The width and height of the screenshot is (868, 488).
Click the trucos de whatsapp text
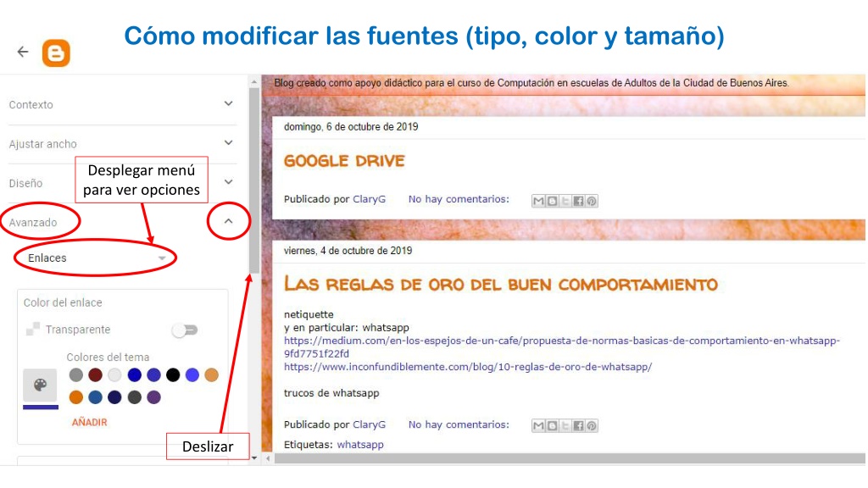pyautogui.click(x=331, y=393)
